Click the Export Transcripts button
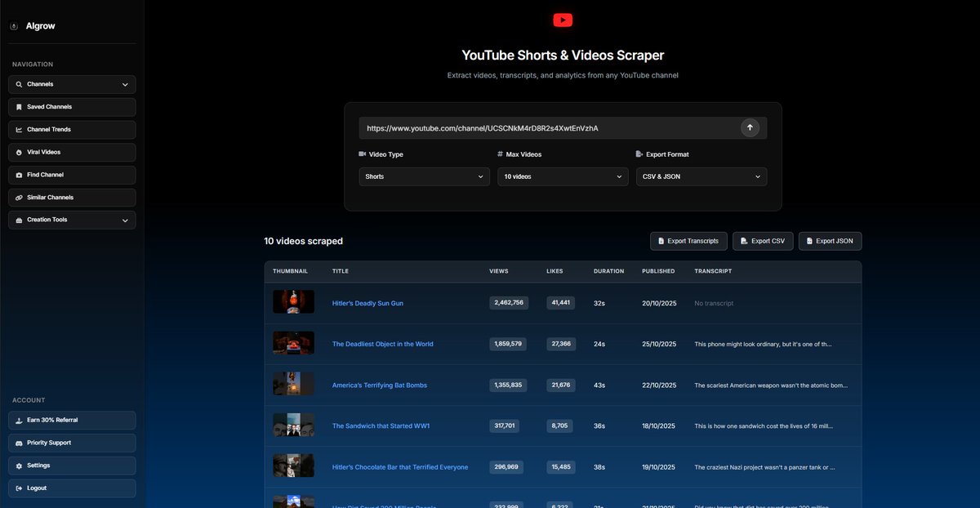The height and width of the screenshot is (508, 980). (x=690, y=241)
